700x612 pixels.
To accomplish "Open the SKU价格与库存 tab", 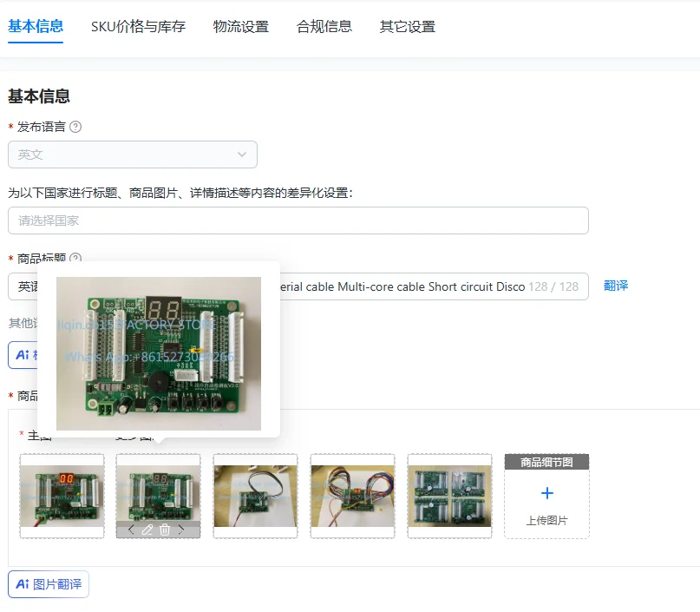I will (138, 27).
